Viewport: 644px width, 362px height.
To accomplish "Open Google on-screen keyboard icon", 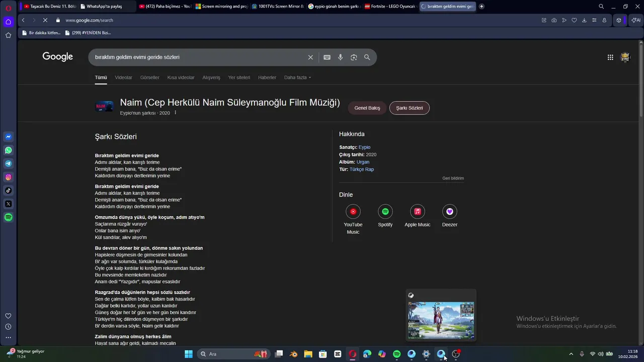I will pos(327,57).
